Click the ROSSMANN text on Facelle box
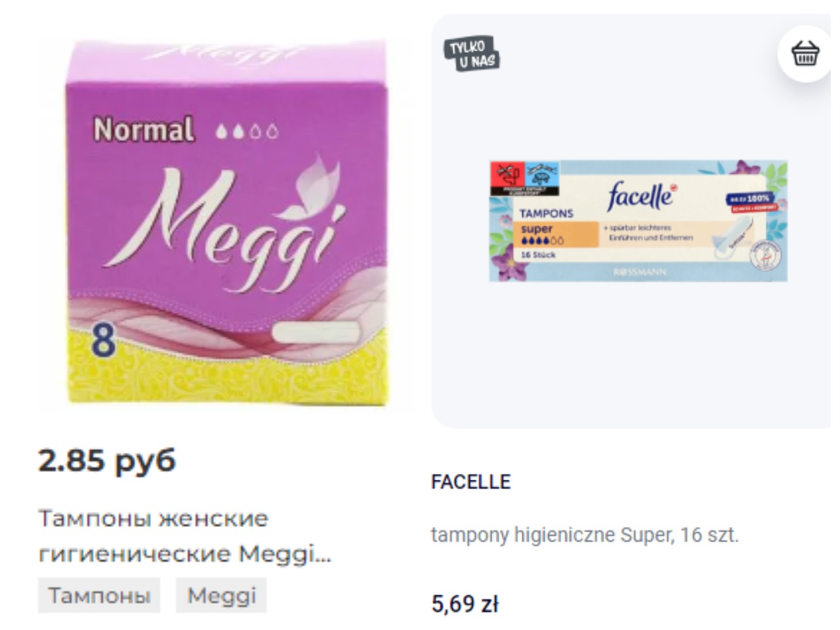840x630 pixels. coord(640,272)
